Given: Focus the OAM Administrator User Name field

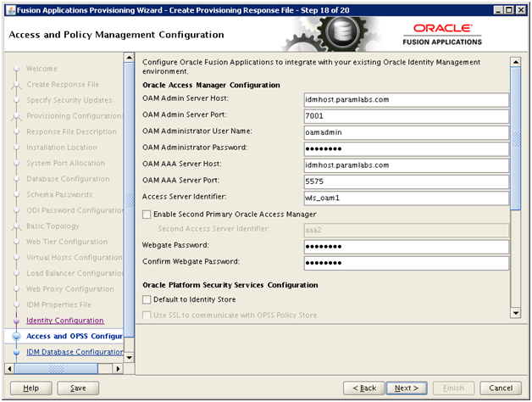Looking at the screenshot, I should coord(407,132).
